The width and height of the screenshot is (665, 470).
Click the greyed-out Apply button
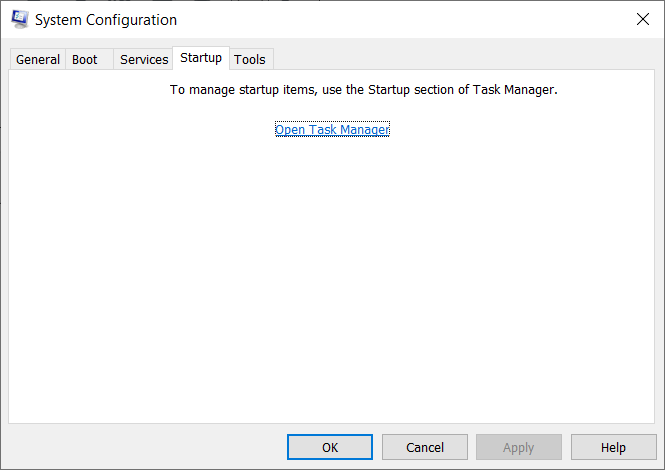518,447
